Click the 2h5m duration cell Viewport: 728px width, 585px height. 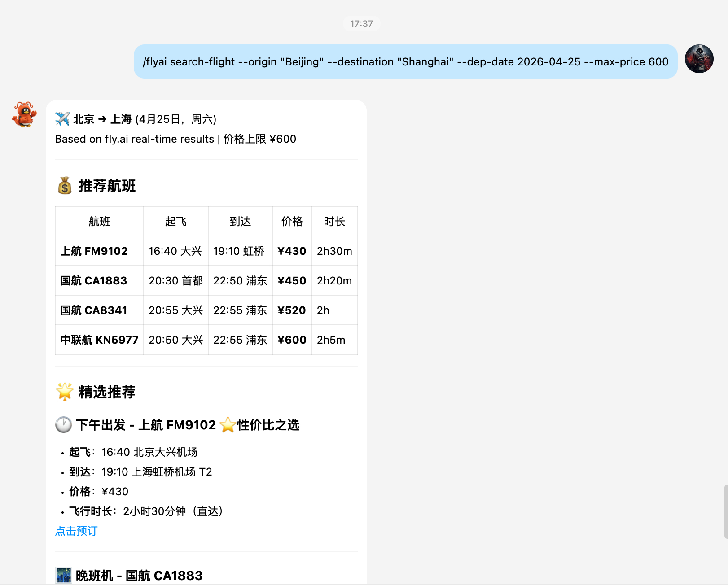click(334, 340)
